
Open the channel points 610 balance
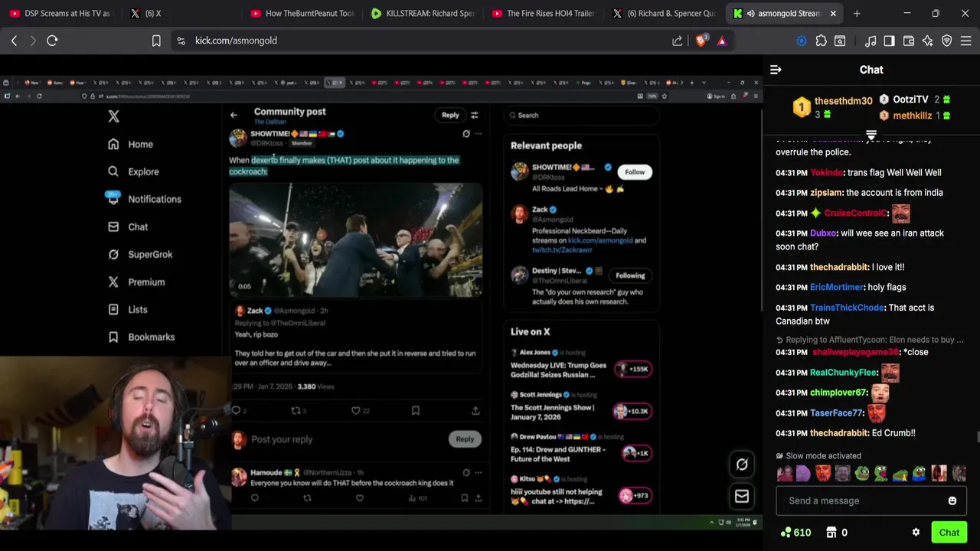pos(795,533)
